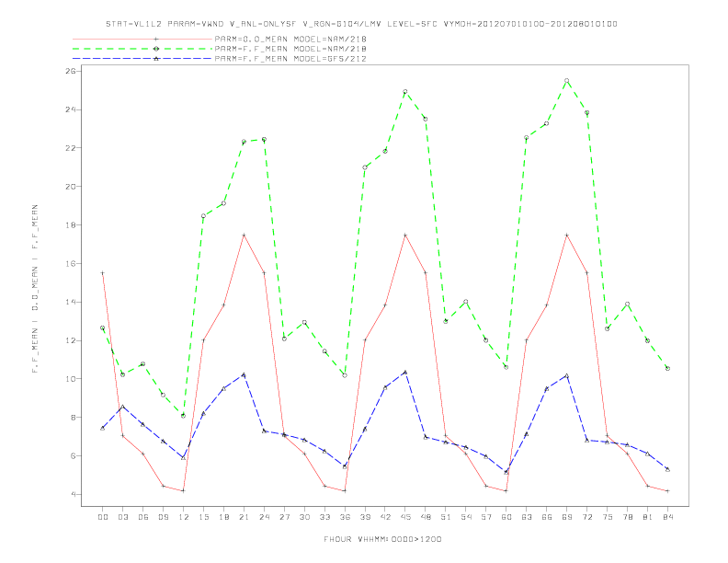Click x-axis tick label 21
The image size is (728, 563).
tap(244, 517)
